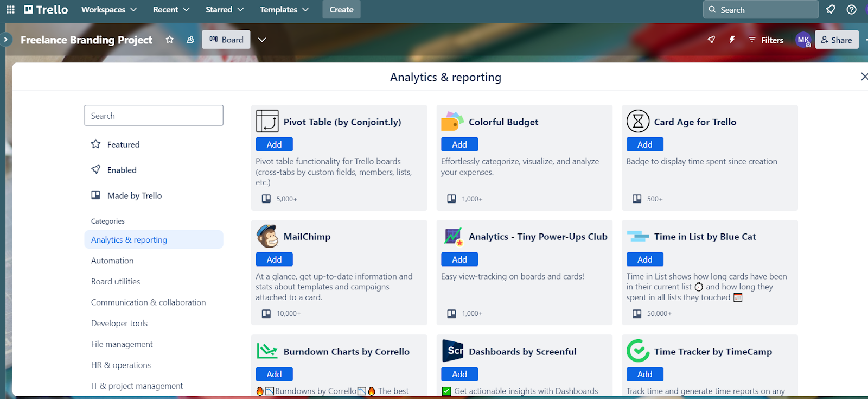The width and height of the screenshot is (868, 399).
Task: Open the help question mark icon
Action: pos(852,9)
